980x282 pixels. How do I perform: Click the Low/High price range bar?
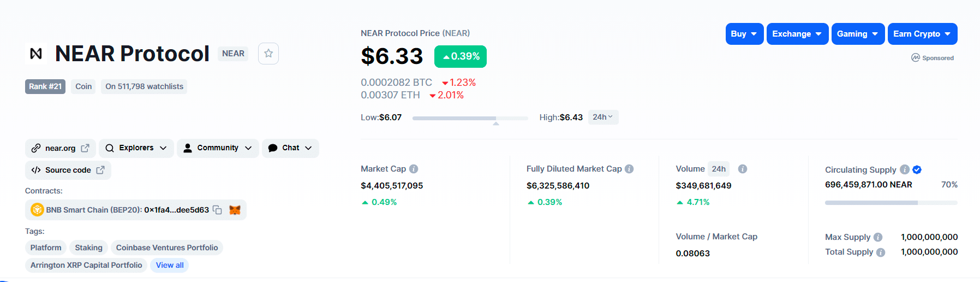point(470,118)
